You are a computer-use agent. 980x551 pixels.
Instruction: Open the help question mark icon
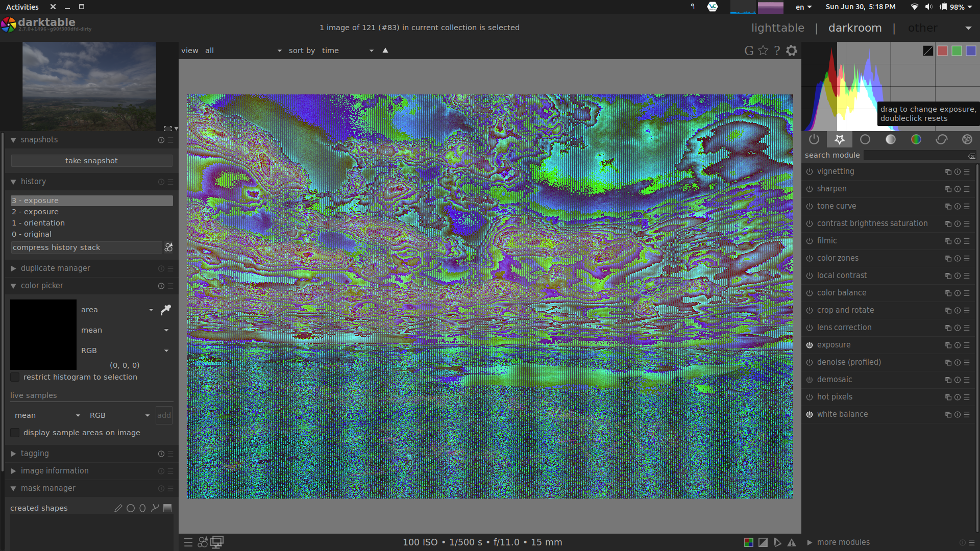pyautogui.click(x=777, y=51)
